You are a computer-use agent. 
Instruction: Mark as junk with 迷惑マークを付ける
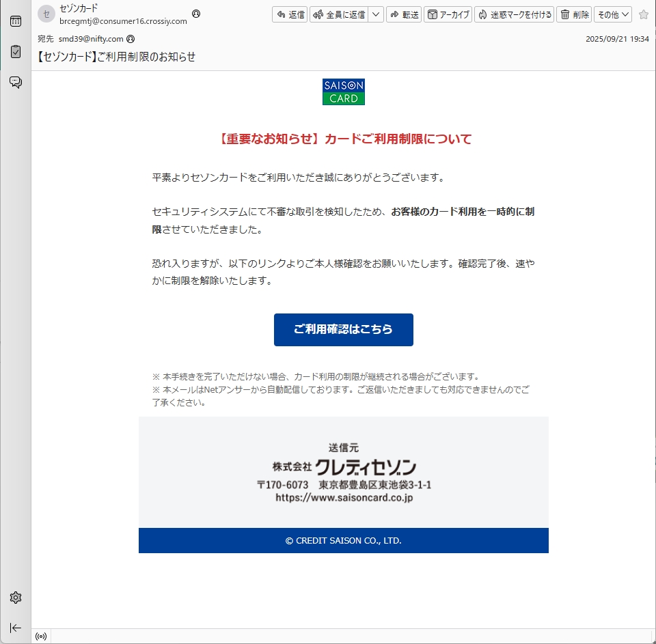514,14
